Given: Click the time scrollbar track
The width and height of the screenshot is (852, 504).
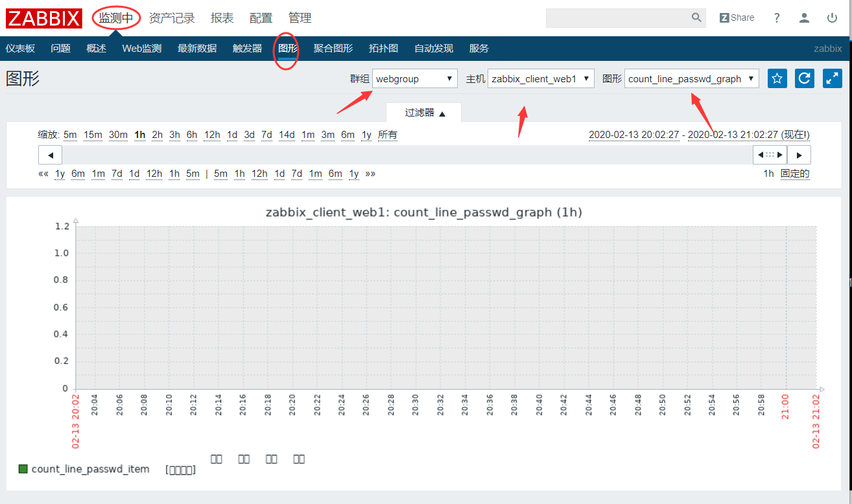Looking at the screenshot, I should click(407, 155).
